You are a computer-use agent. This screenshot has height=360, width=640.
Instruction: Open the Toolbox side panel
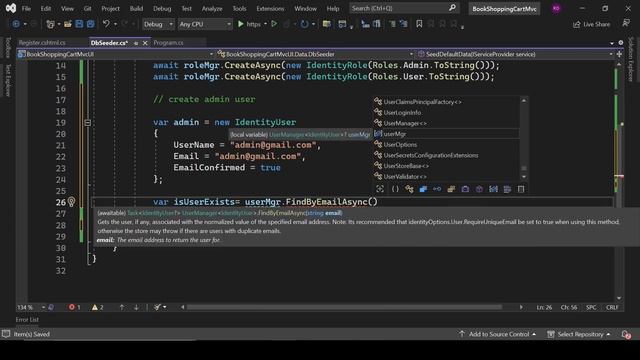pyautogui.click(x=8, y=48)
